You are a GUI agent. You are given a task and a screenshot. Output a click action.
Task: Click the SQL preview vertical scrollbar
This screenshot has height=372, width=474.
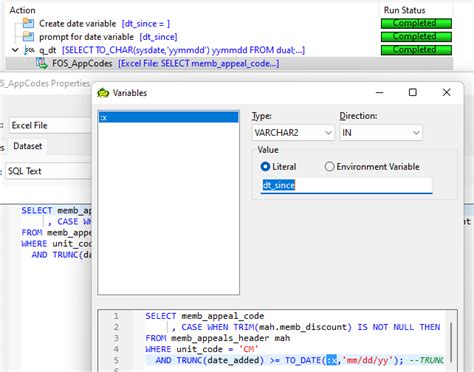click(x=451, y=342)
